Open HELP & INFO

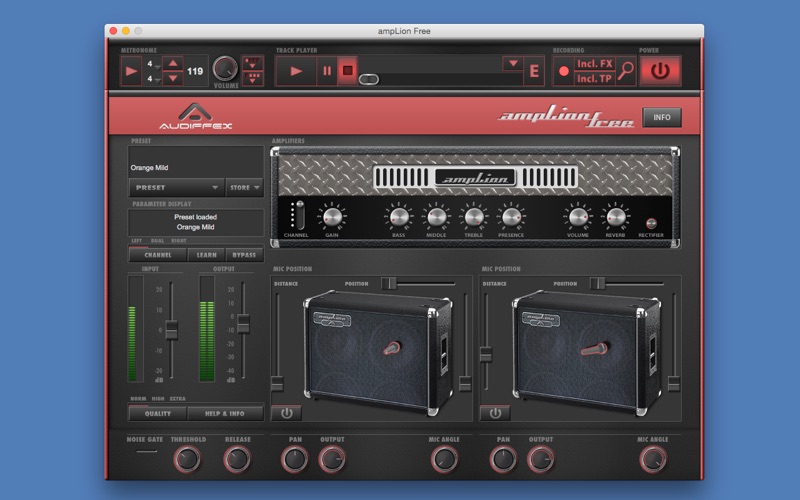[x=225, y=413]
